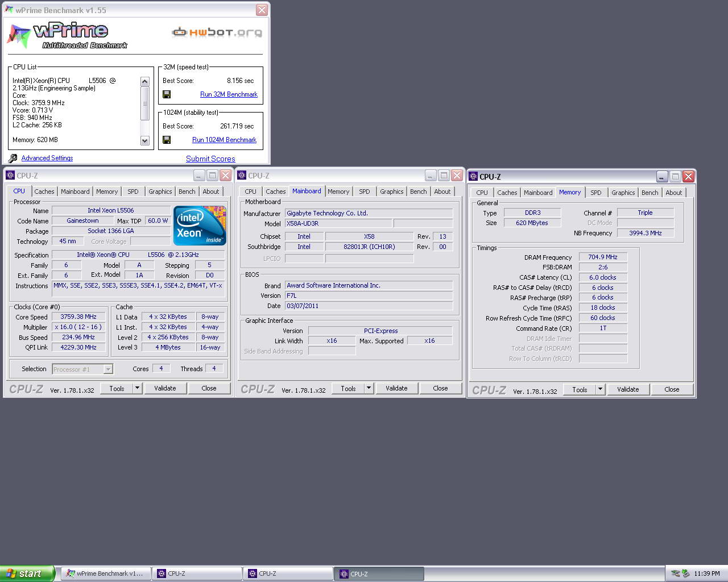Click Submit Scores link
728x582 pixels.
210,159
